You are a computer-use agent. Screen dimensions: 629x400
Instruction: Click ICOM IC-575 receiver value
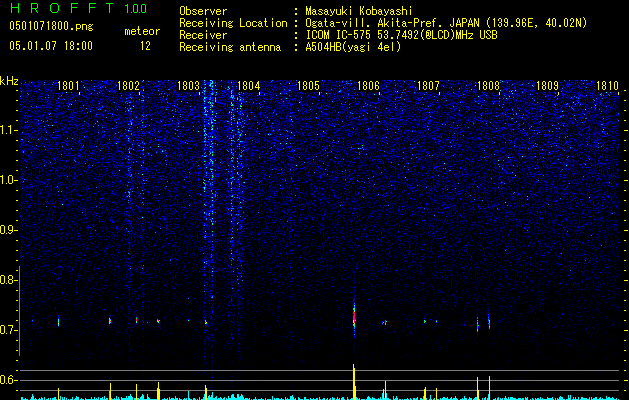401,35
